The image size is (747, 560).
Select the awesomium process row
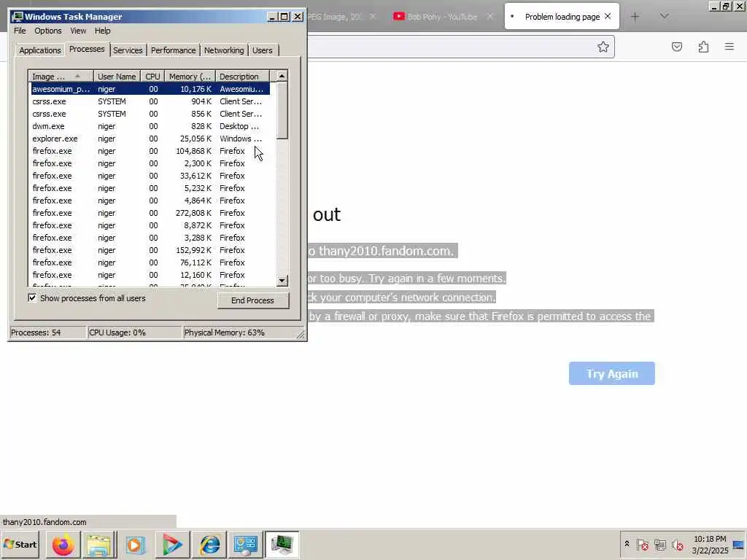coord(149,89)
